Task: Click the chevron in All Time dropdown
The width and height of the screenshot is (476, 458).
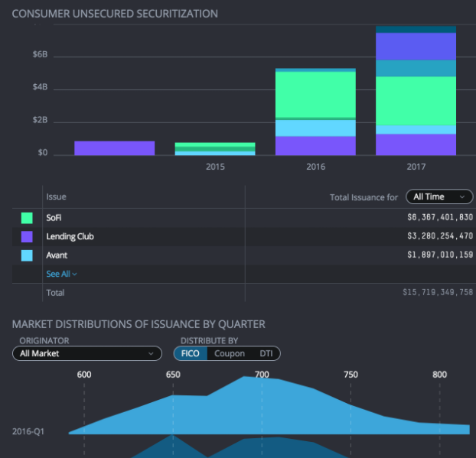Action: (x=462, y=197)
